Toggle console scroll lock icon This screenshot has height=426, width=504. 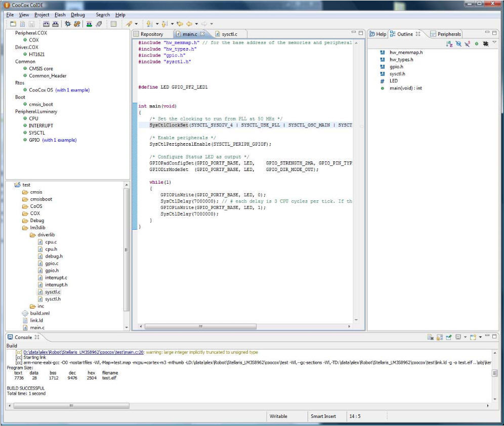pos(440,337)
